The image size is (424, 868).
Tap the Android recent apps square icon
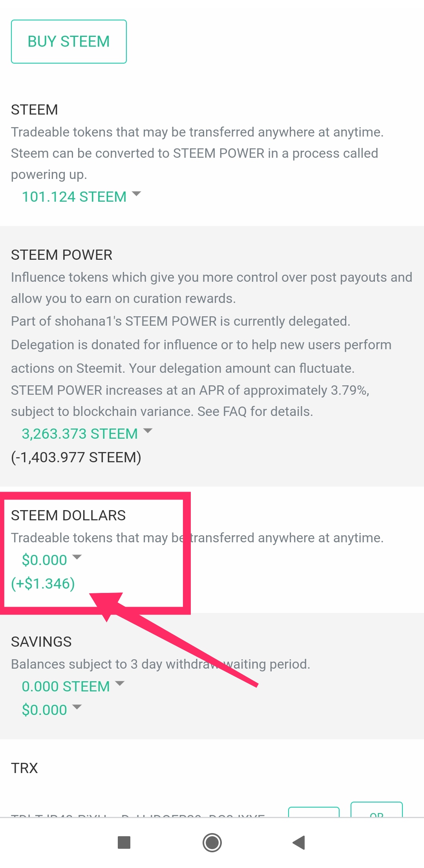tap(124, 842)
